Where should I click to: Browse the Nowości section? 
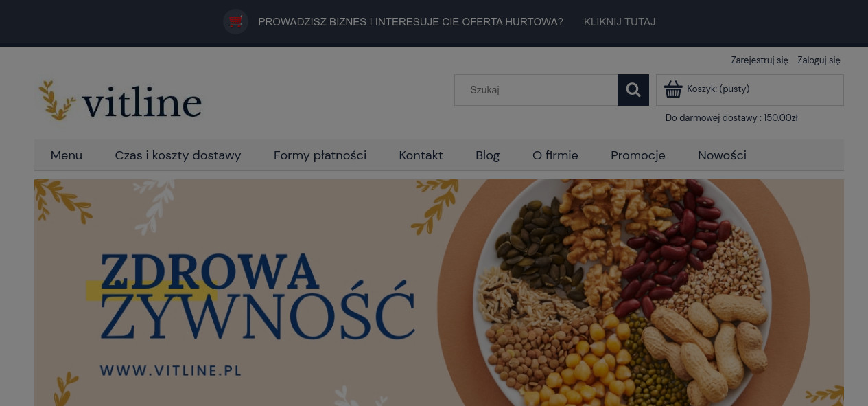pyautogui.click(x=722, y=155)
